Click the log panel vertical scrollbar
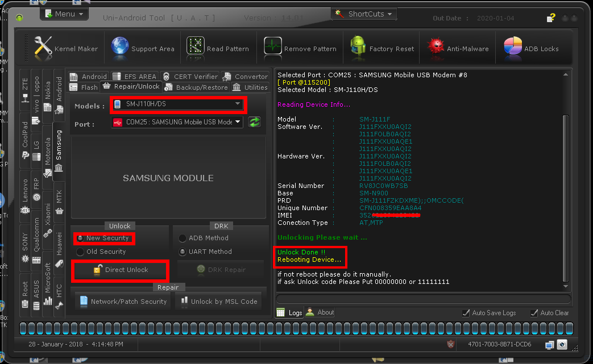This screenshot has height=364, width=593. (x=566, y=199)
